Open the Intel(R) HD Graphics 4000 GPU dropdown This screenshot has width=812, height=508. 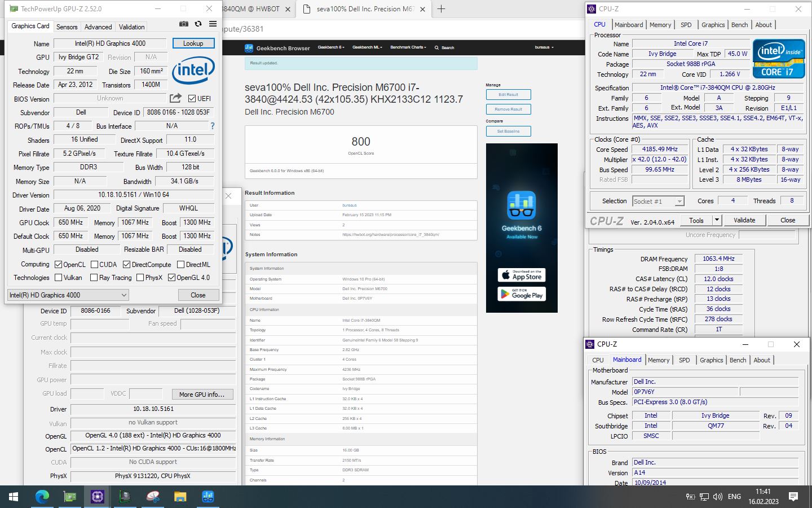(68, 295)
